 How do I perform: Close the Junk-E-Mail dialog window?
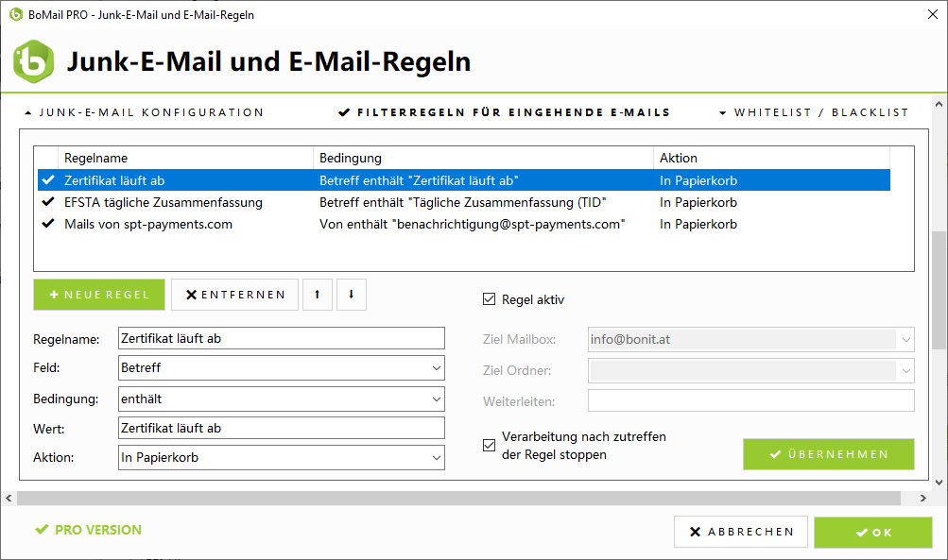[x=933, y=14]
